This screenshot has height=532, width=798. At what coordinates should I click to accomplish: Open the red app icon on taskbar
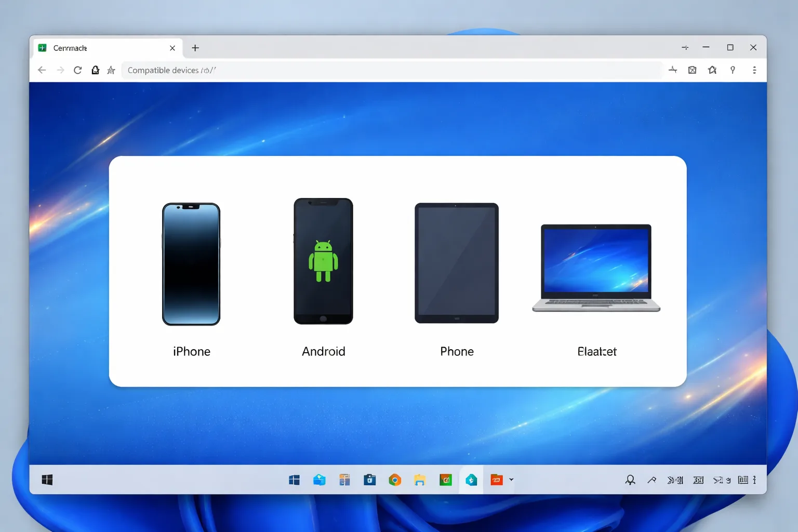click(x=497, y=480)
